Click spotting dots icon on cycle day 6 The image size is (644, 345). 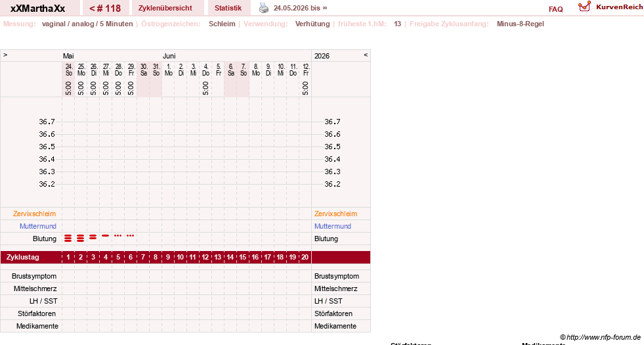coord(130,236)
